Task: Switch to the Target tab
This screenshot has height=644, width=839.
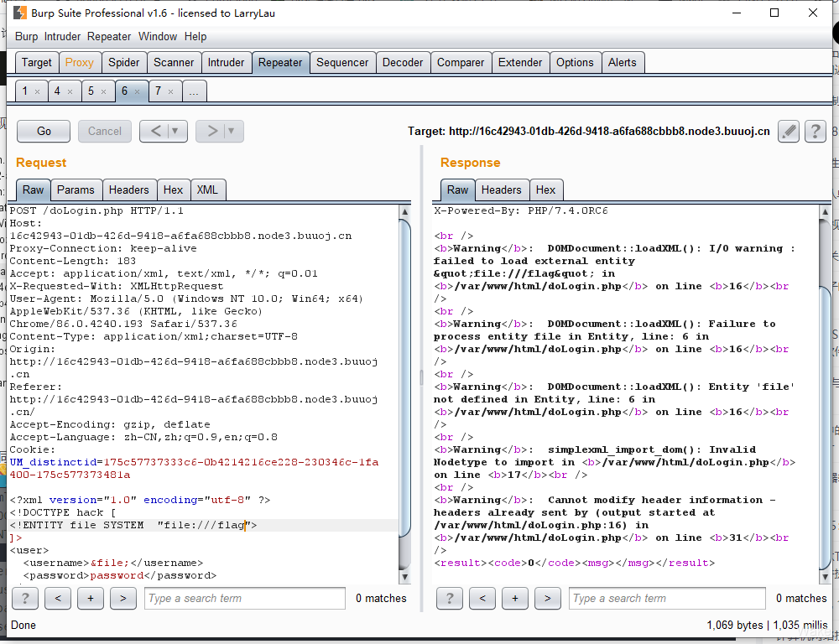Action: [36, 63]
